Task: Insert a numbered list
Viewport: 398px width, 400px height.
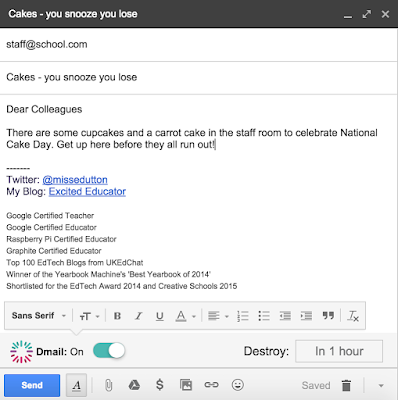Action: pos(243,316)
